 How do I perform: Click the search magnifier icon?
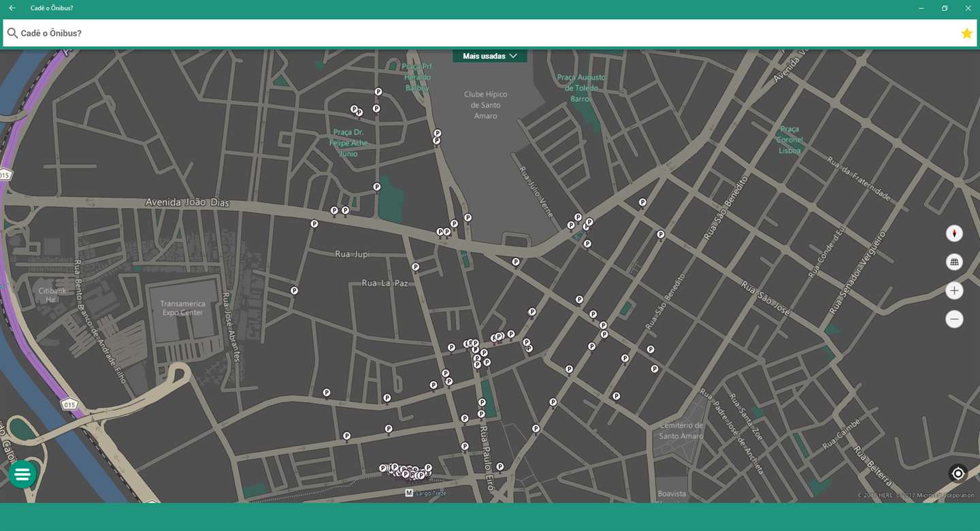(x=12, y=33)
